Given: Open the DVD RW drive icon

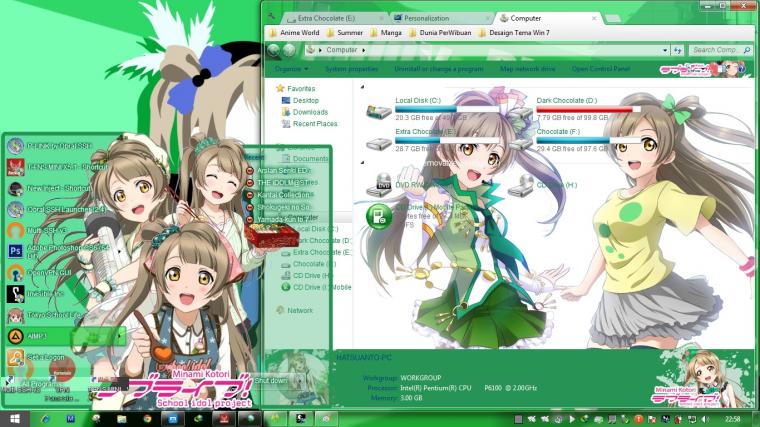Looking at the screenshot, I should tap(379, 185).
